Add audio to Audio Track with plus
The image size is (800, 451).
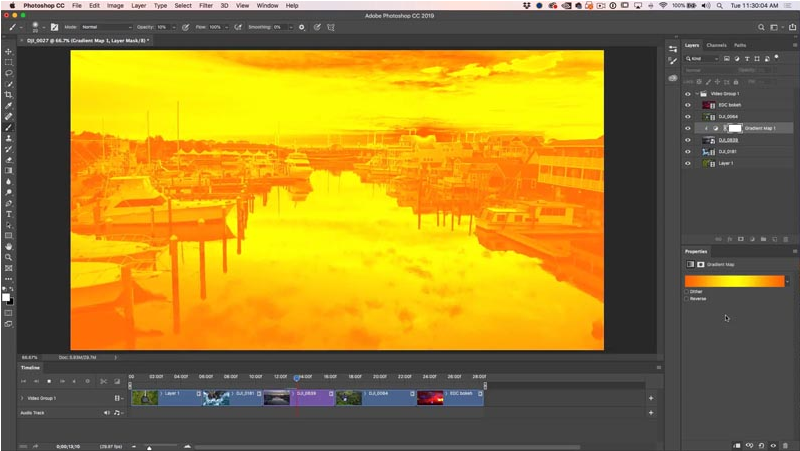651,413
